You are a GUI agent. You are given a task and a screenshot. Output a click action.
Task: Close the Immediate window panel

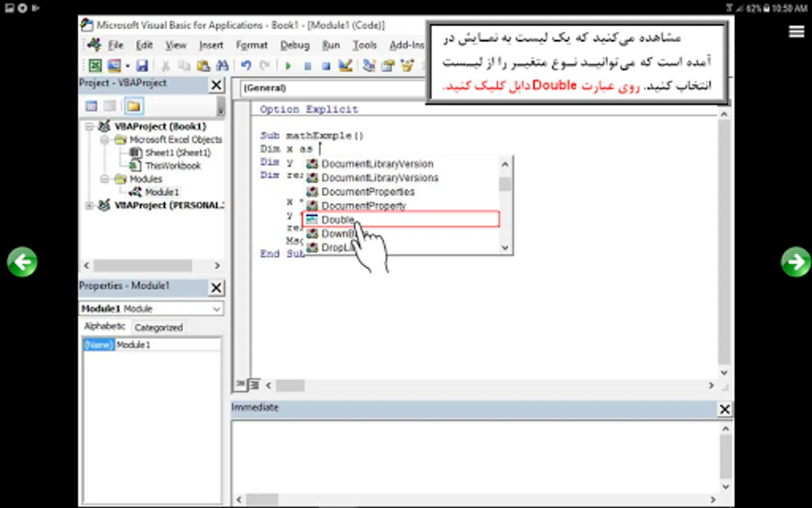coord(725,409)
